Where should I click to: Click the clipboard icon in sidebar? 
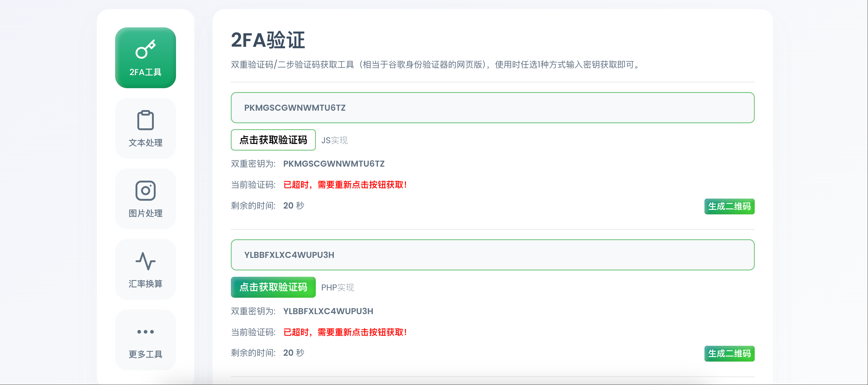(145, 120)
